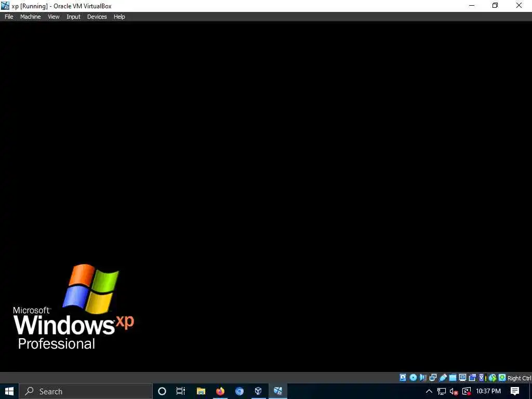Click the tray icon with red dot
The height and width of the screenshot is (399, 532).
[467, 391]
